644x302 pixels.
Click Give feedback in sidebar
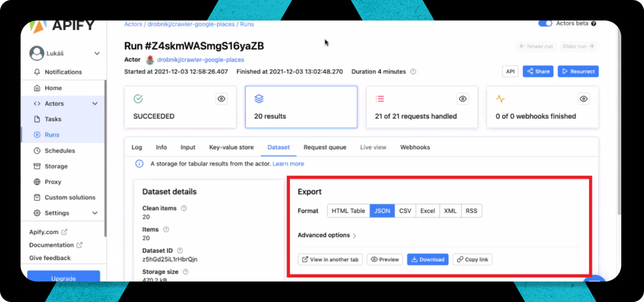[50, 258]
